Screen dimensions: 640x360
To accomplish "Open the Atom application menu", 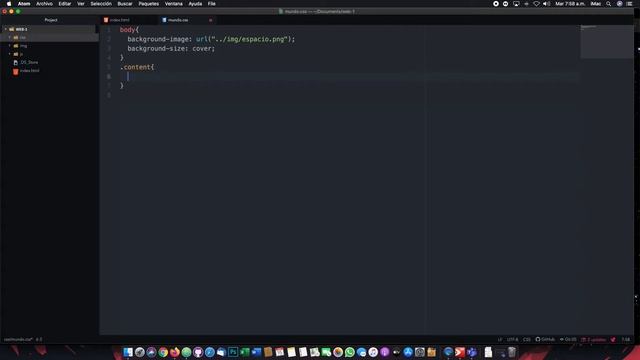I will 24,4.
